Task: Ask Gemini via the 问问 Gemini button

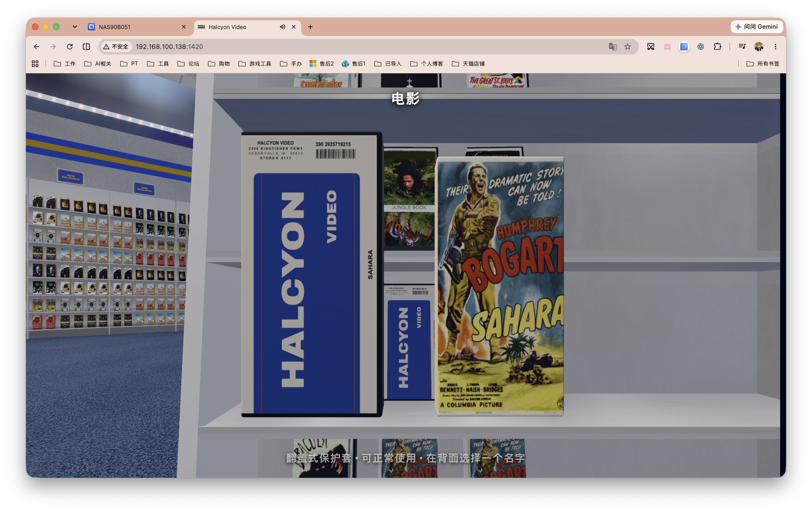Action: coord(757,27)
